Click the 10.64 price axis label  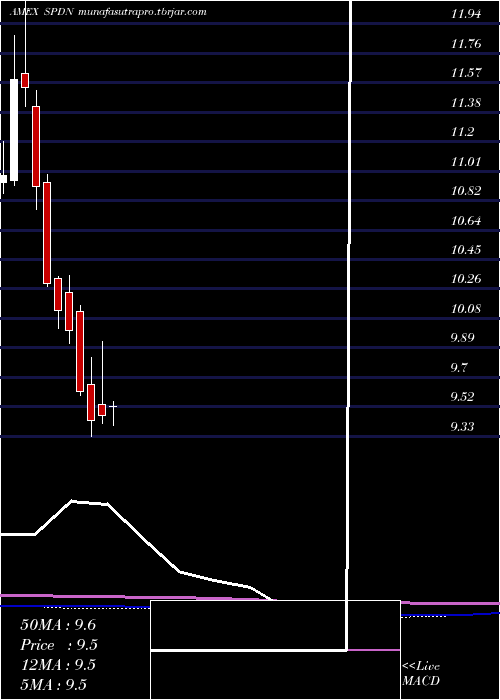click(x=466, y=221)
